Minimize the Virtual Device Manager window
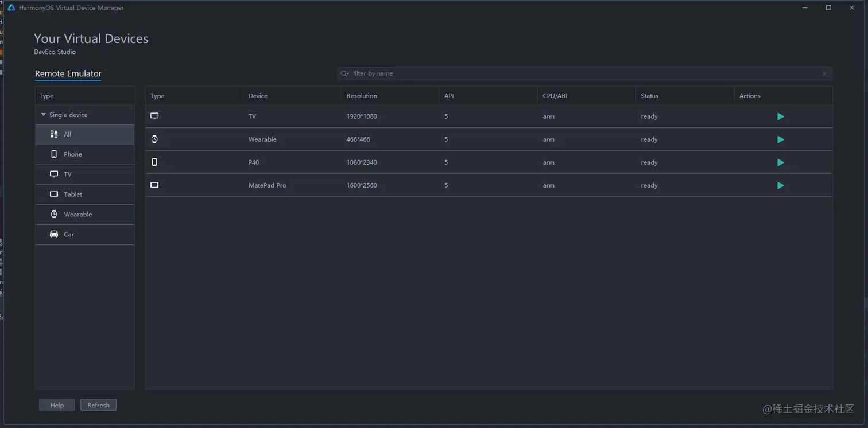868x428 pixels. point(805,7)
